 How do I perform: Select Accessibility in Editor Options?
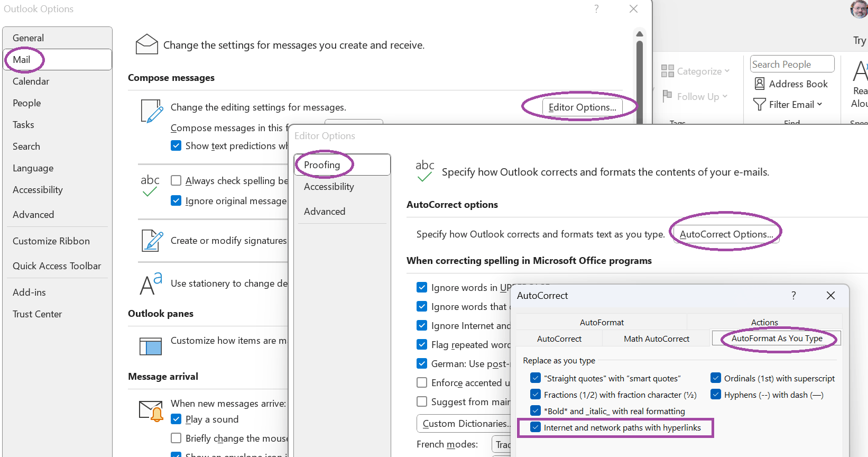point(342,187)
